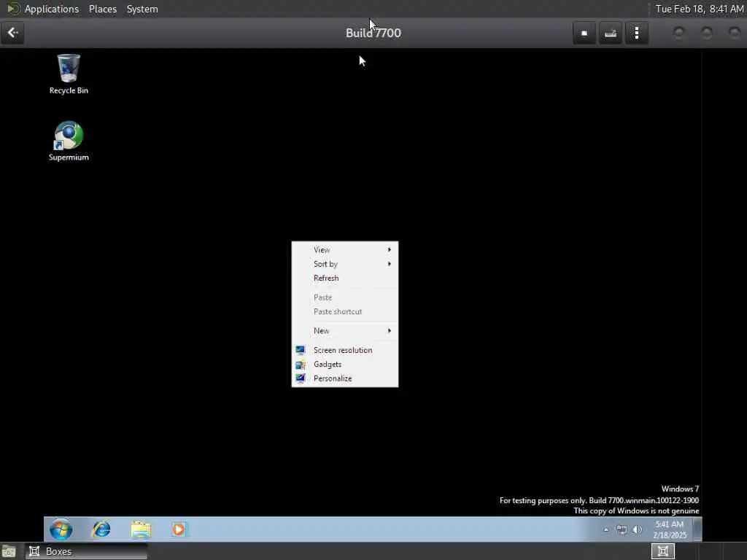Click the Boxes square stop-style button

[584, 33]
